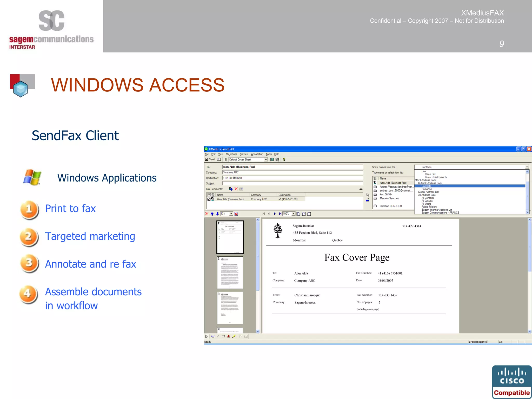
Task: Collapse the fax recipients panel triangle
Action: 361,189
